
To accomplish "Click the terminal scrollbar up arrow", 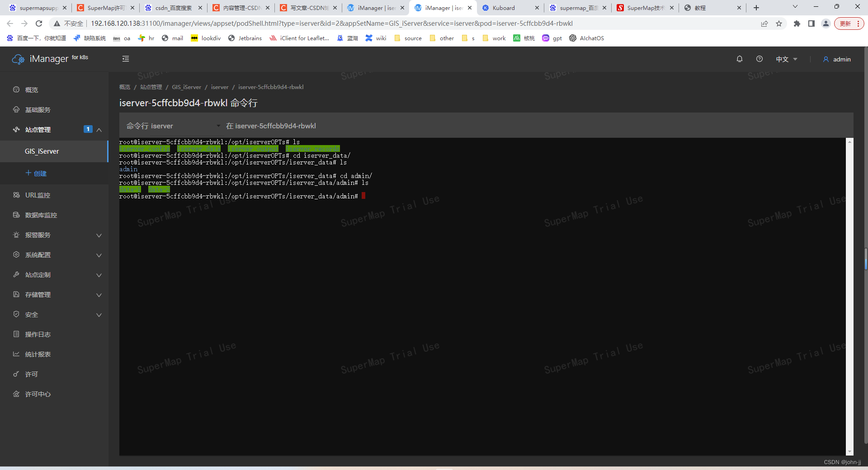I will click(x=850, y=141).
